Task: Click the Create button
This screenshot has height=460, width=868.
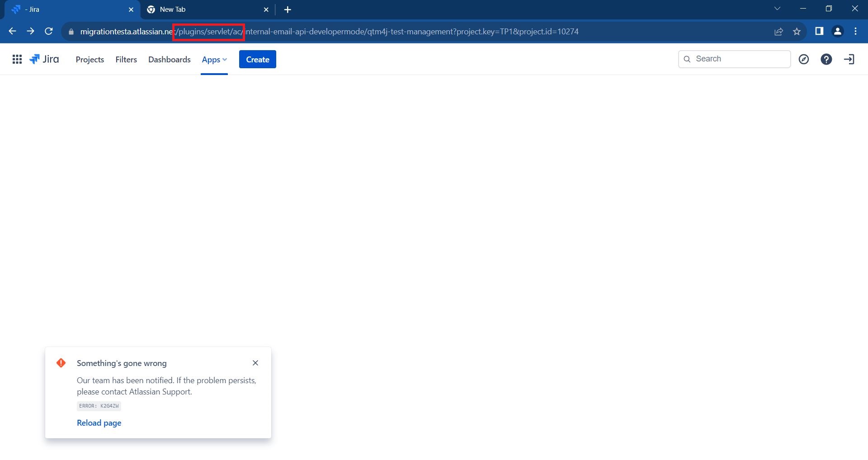Action: click(x=258, y=59)
